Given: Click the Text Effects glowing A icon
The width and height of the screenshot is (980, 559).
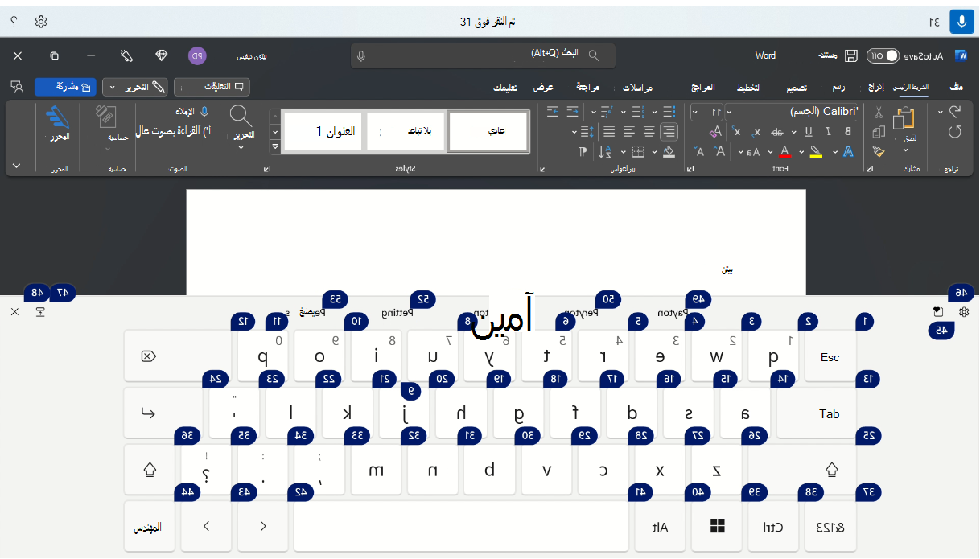Looking at the screenshot, I should pos(848,151).
